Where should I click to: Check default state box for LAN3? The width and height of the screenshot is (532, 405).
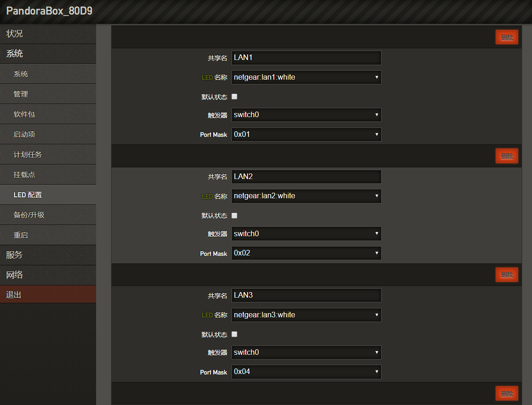tap(235, 334)
